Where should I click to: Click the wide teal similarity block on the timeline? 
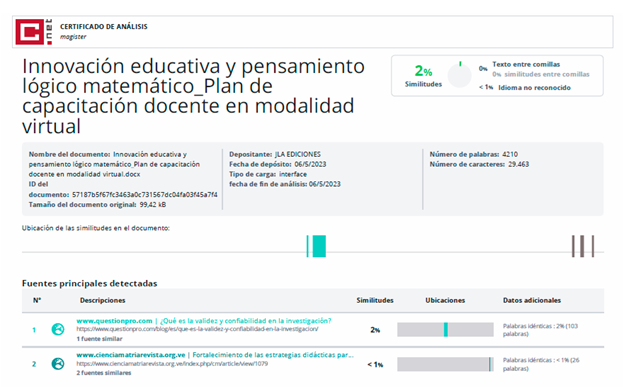[319, 246]
